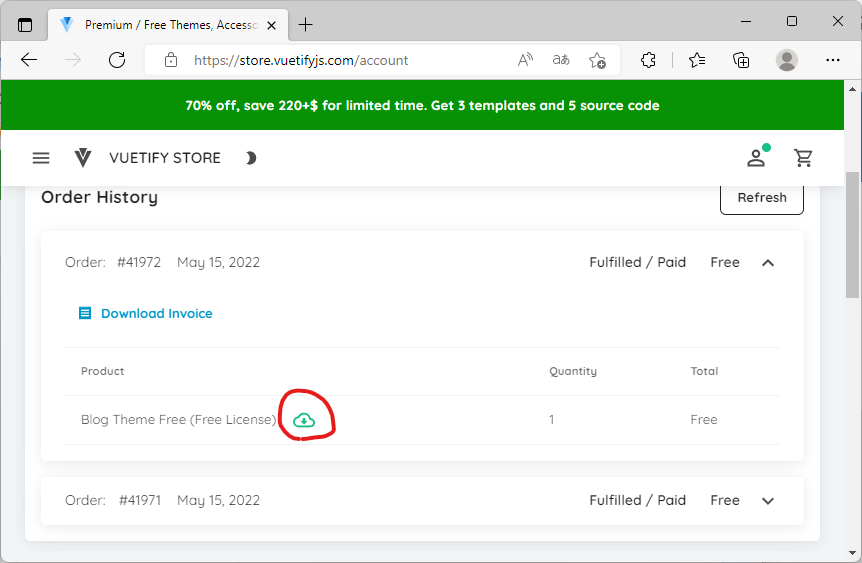This screenshot has width=862, height=563.
Task: Go back to previous page
Action: click(29, 60)
